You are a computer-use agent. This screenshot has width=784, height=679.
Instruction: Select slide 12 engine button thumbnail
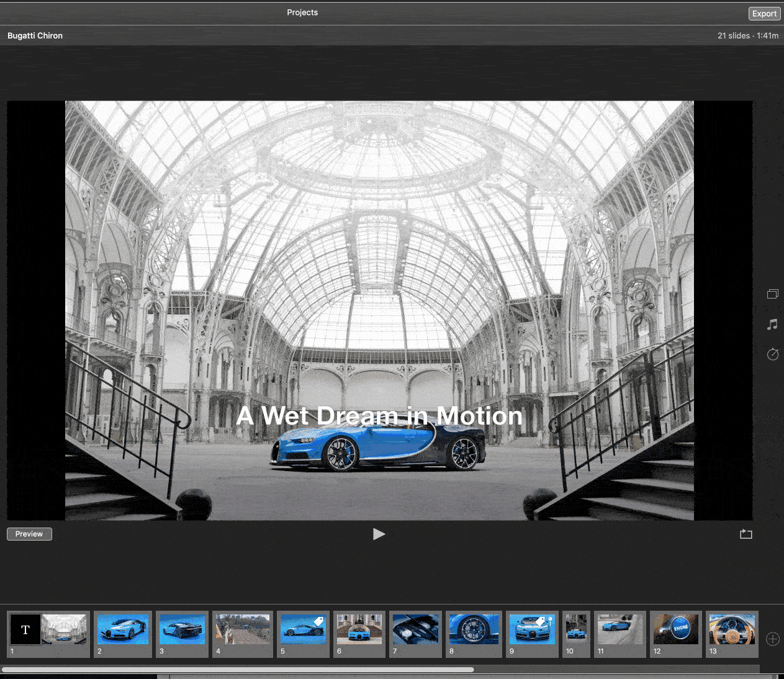[676, 629]
